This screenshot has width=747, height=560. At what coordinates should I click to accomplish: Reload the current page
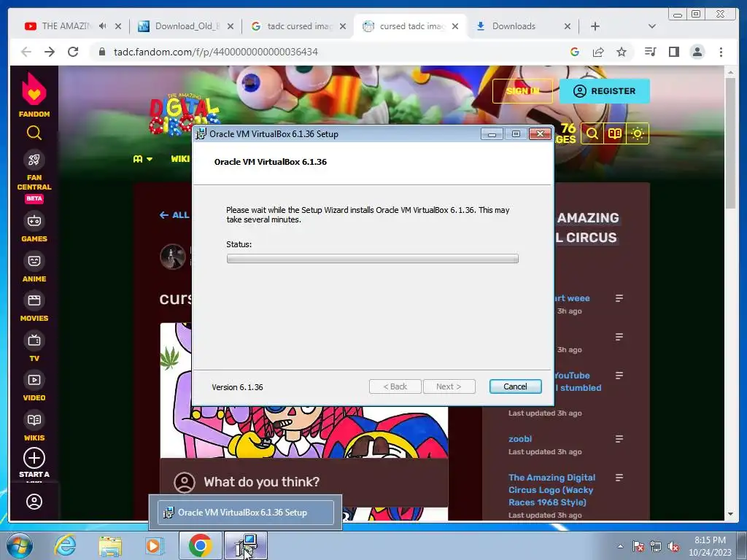(73, 52)
